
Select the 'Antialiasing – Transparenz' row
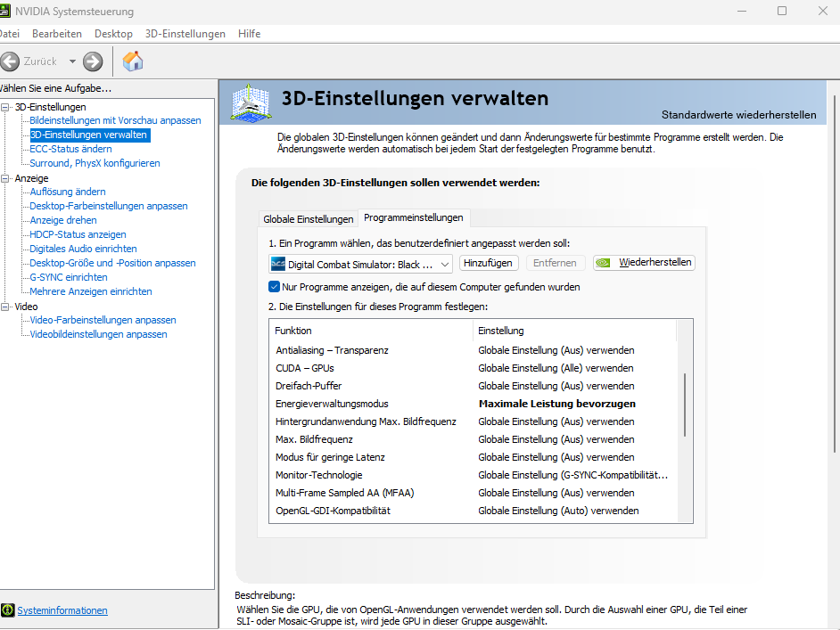click(474, 350)
